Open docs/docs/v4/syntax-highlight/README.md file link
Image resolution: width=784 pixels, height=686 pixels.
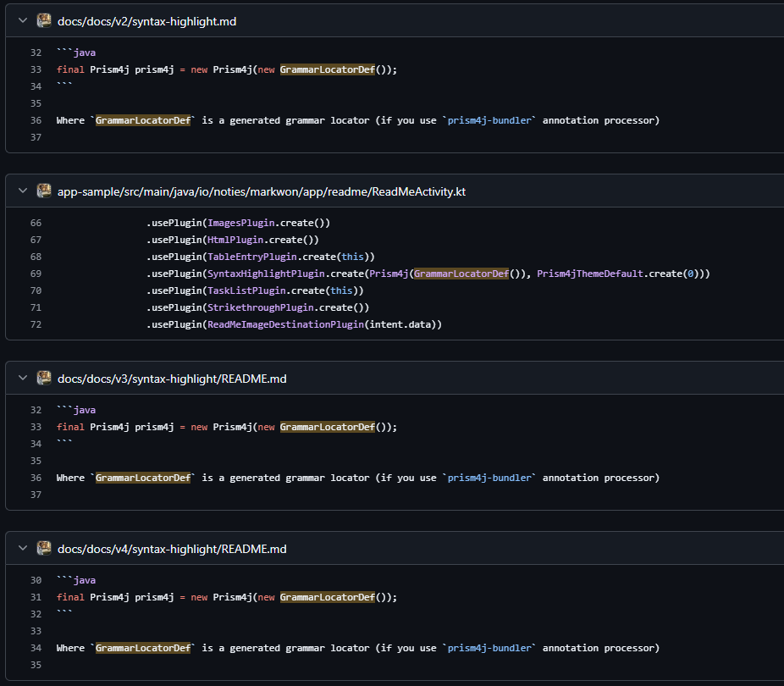(172, 549)
